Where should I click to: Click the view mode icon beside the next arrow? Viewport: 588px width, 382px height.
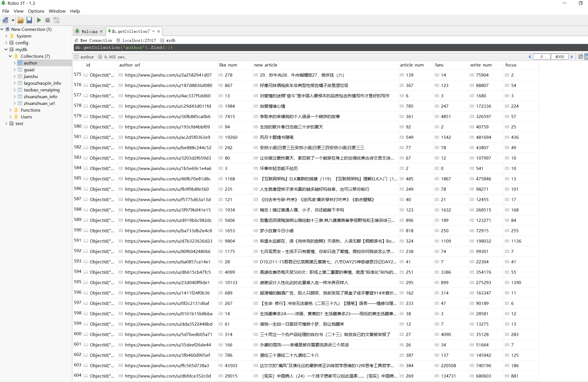(x=581, y=57)
